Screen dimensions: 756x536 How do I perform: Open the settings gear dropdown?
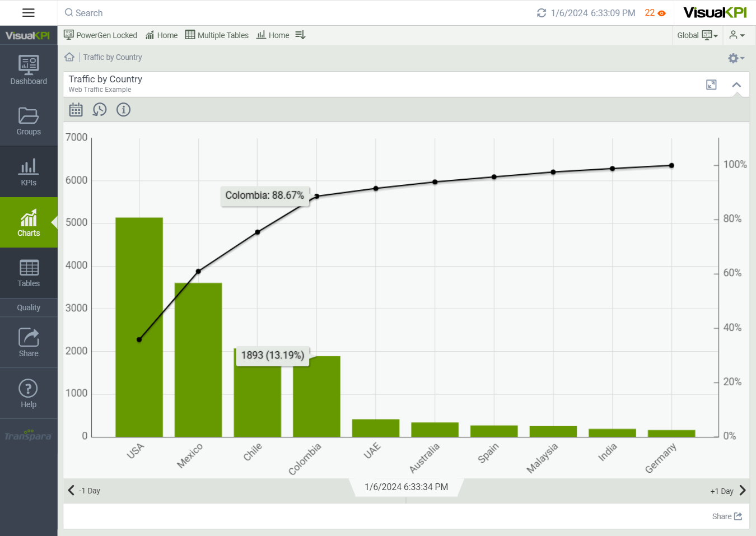(x=735, y=58)
